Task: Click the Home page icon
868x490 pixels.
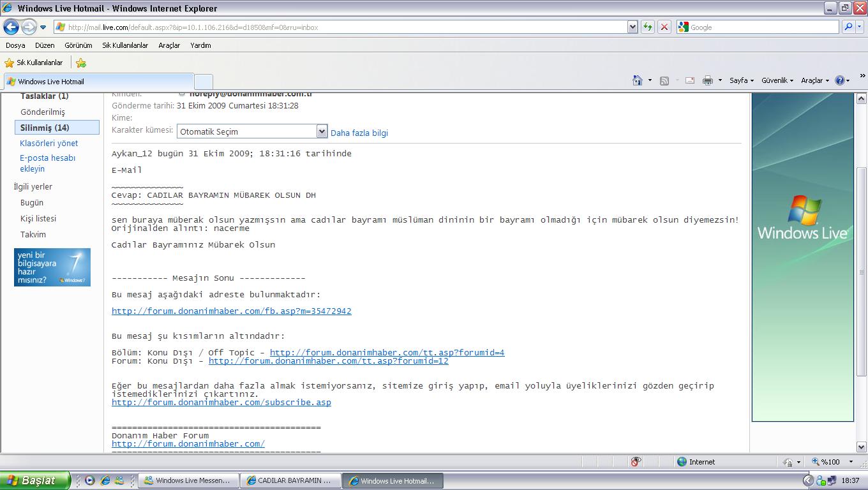Action: pyautogui.click(x=637, y=80)
